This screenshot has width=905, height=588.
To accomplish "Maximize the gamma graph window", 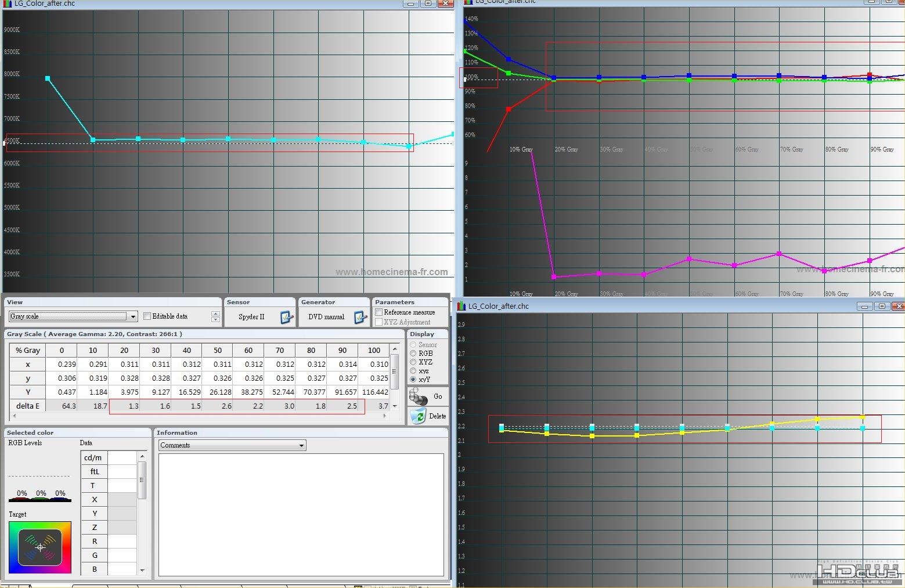I will (x=882, y=306).
